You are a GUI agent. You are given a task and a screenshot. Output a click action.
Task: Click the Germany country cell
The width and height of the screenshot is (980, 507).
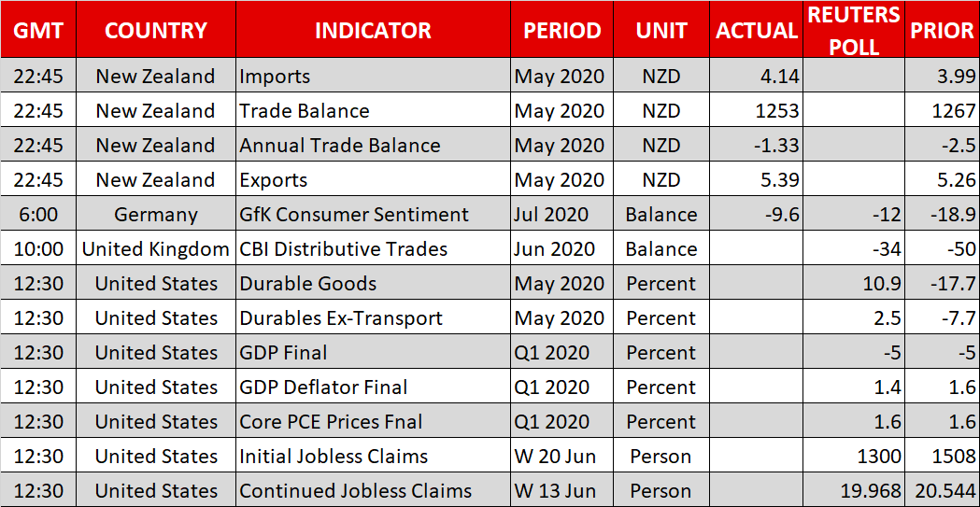(x=156, y=215)
